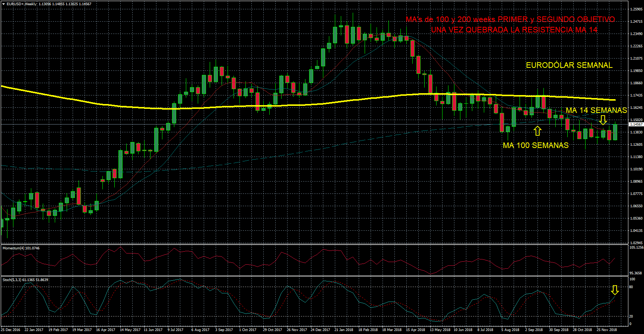The height and width of the screenshot is (334, 644).
Task: Click the 1.25905 price axis label
Action: click(x=636, y=9)
